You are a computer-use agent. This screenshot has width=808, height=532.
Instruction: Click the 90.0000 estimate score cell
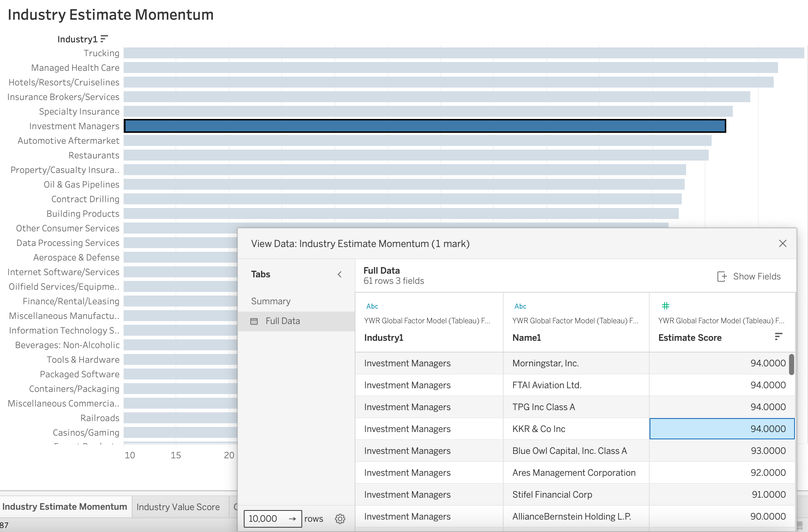click(x=722, y=517)
